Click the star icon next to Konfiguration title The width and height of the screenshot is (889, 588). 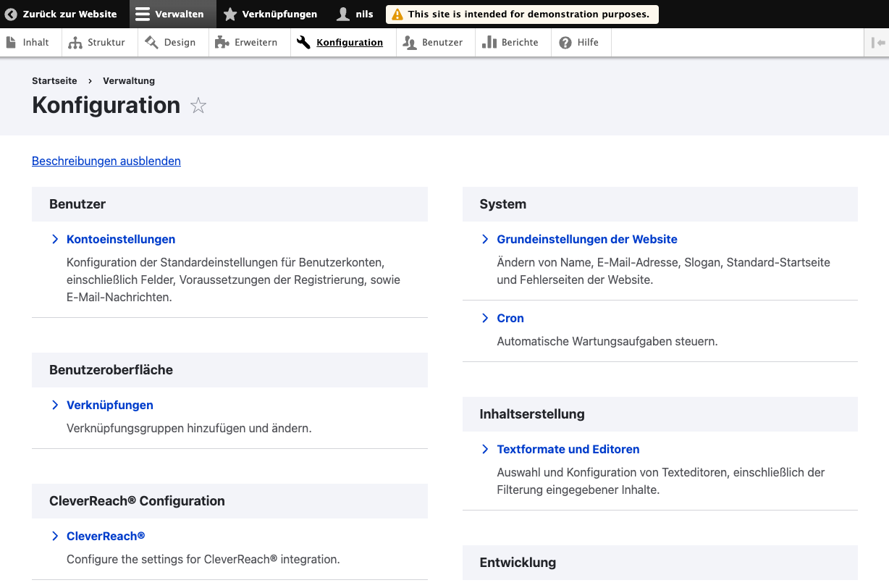(198, 106)
